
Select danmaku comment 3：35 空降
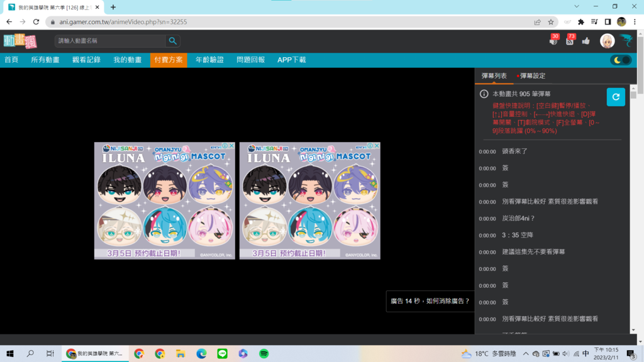point(518,235)
